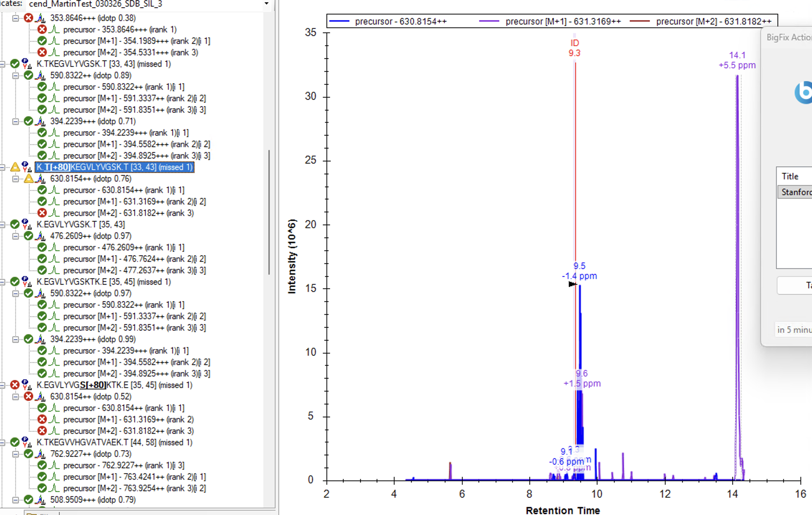Collapse the 590.8322++ (idotp 0.89) node

click(15, 75)
